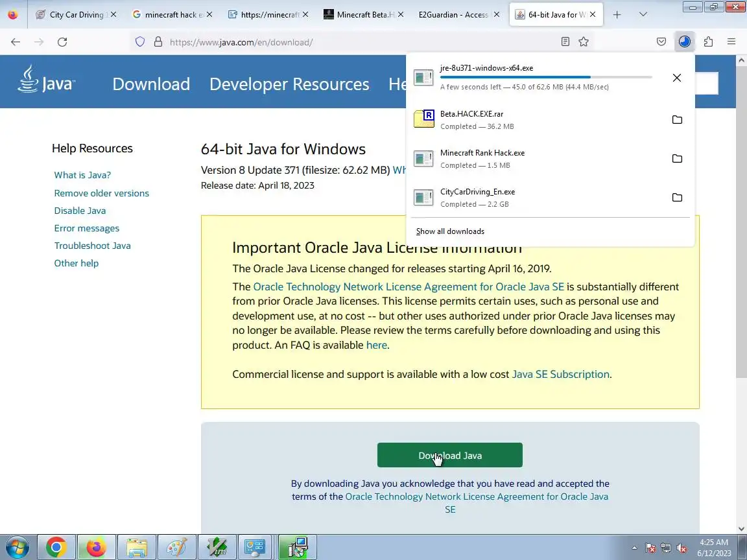The width and height of the screenshot is (747, 560).
Task: Bookmark this page with the star icon
Action: (584, 42)
